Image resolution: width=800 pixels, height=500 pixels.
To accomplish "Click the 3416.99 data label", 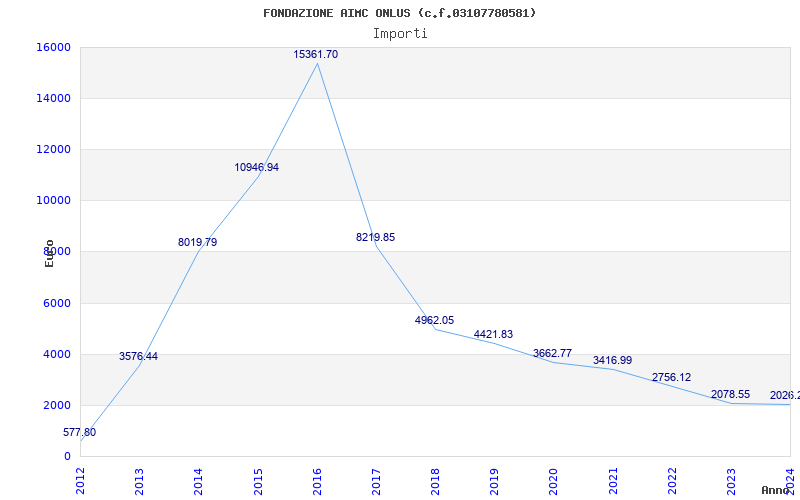I will coord(612,361).
